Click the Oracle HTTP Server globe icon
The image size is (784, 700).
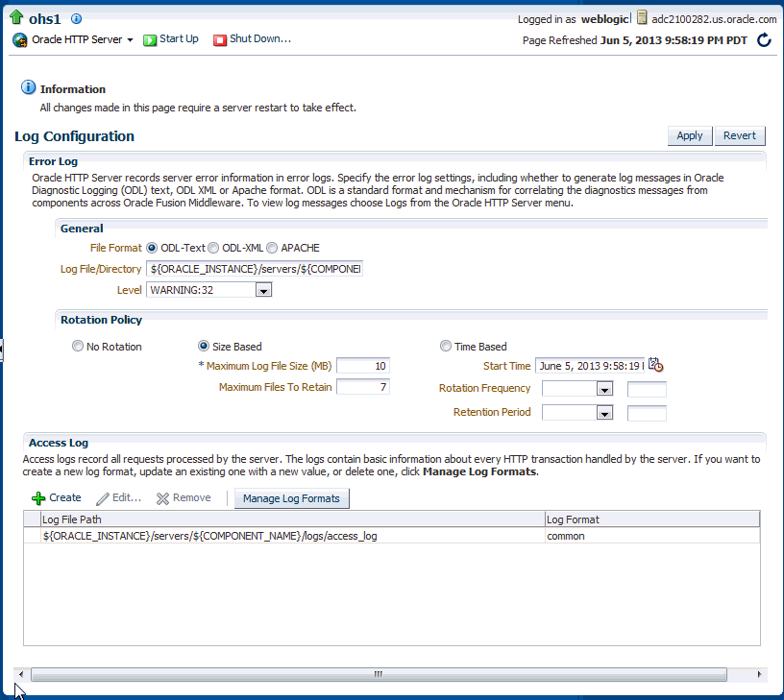pos(20,40)
